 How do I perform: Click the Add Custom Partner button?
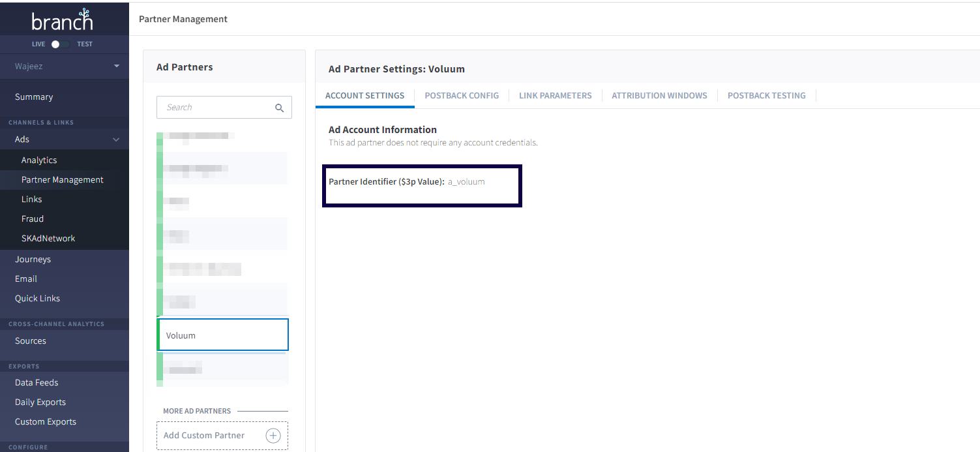tap(204, 436)
